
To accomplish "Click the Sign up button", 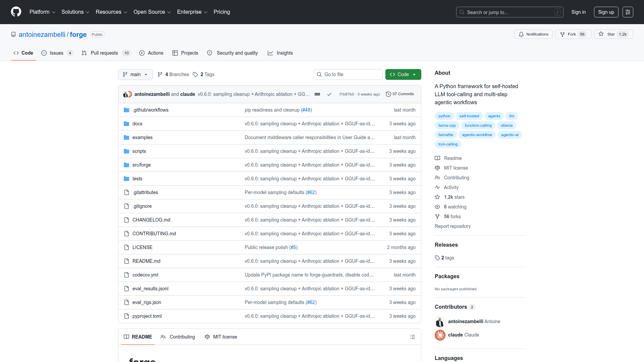I will click(606, 12).
